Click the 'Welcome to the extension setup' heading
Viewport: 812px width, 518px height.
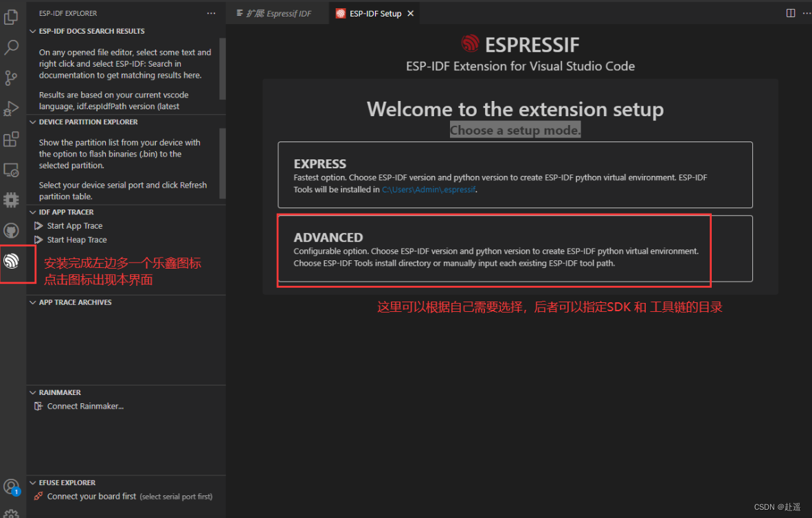coord(515,109)
